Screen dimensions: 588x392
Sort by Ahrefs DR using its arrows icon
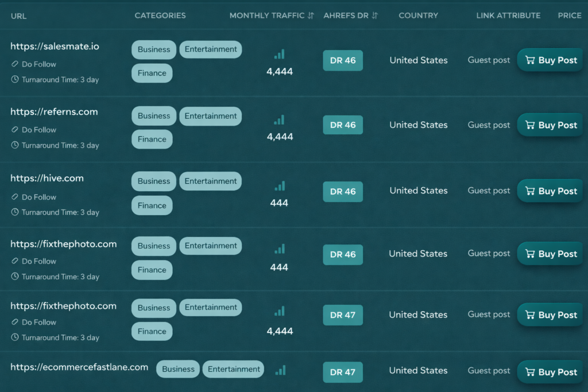tap(374, 15)
